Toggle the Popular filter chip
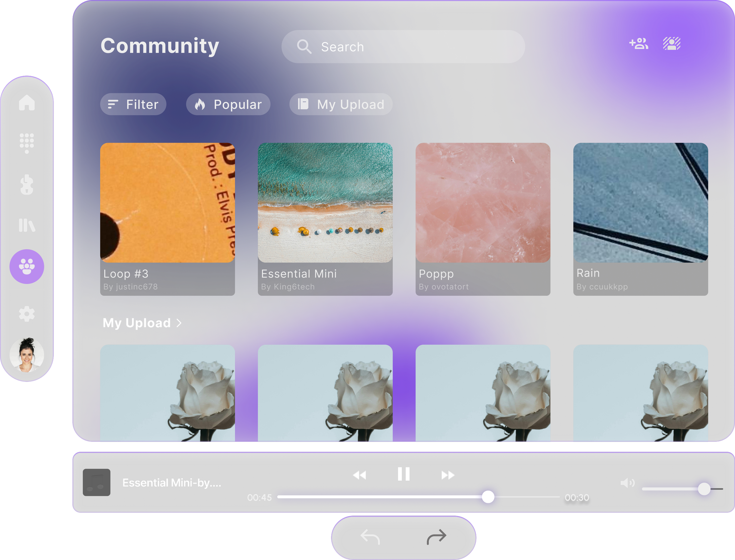 pos(228,104)
